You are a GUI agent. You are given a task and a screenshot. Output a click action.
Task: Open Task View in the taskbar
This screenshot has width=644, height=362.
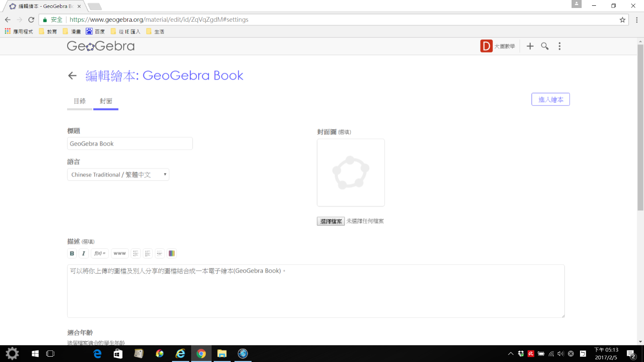(50, 354)
